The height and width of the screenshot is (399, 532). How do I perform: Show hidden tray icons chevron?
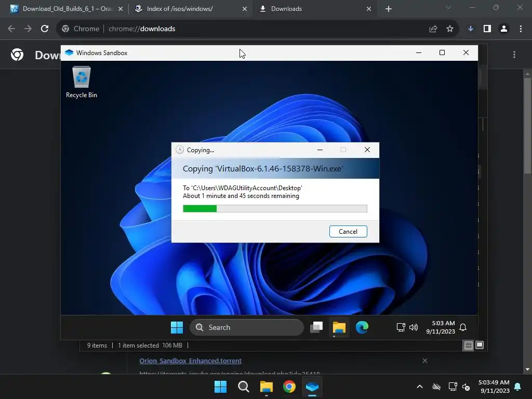tap(420, 387)
